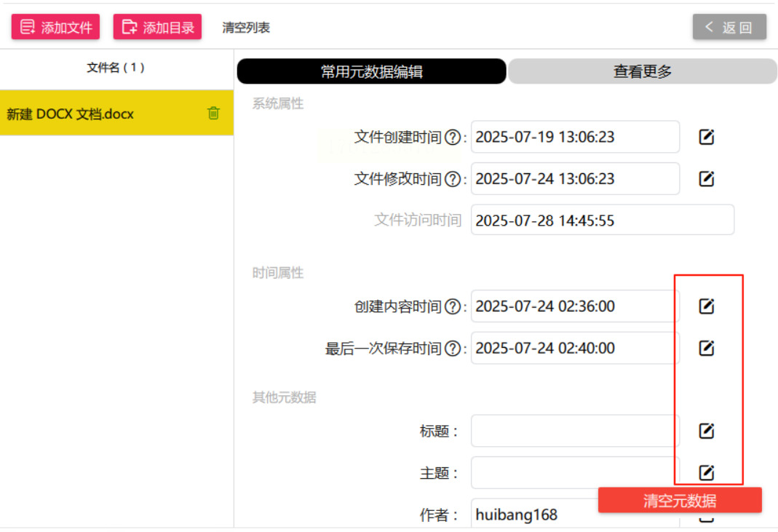The width and height of the screenshot is (778, 532).
Task: Show help for 创建内容时间
Action: [x=453, y=307]
